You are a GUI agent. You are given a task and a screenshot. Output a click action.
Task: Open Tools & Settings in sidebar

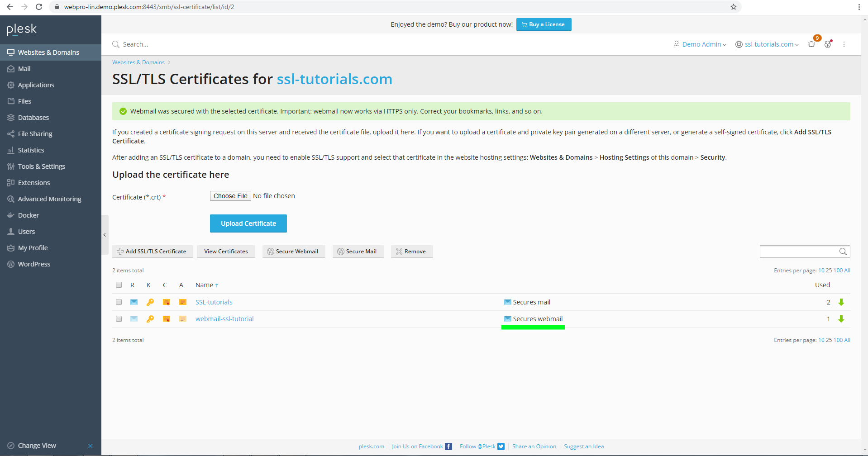click(51, 166)
